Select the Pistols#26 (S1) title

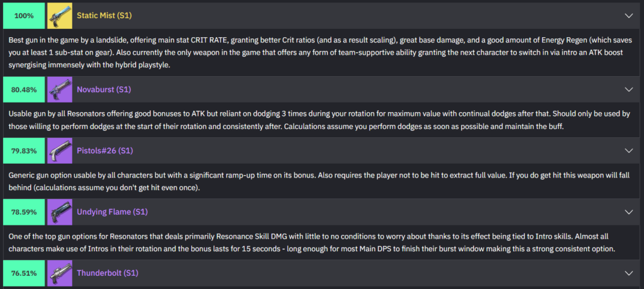pos(105,151)
